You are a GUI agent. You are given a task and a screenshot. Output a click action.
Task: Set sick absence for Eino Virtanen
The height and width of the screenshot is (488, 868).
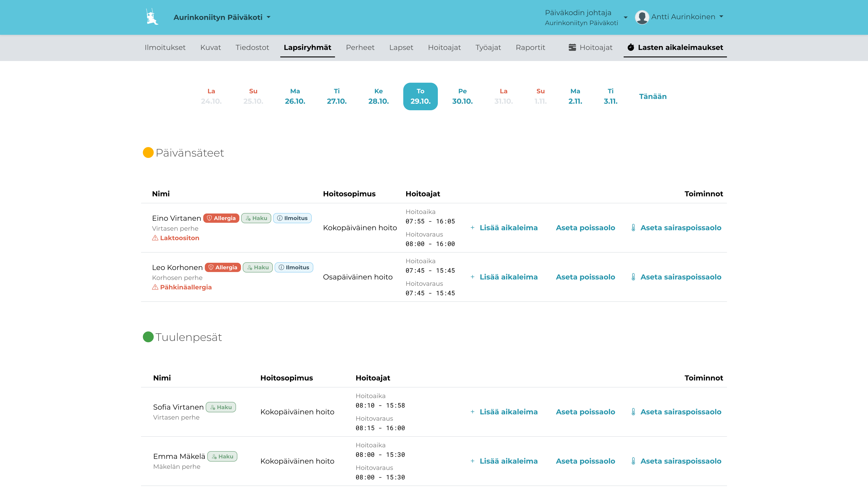click(x=676, y=228)
